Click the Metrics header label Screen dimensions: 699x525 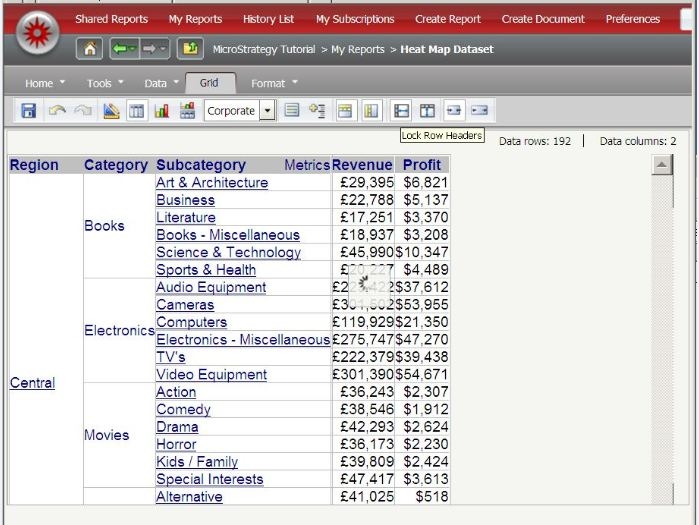point(307,164)
